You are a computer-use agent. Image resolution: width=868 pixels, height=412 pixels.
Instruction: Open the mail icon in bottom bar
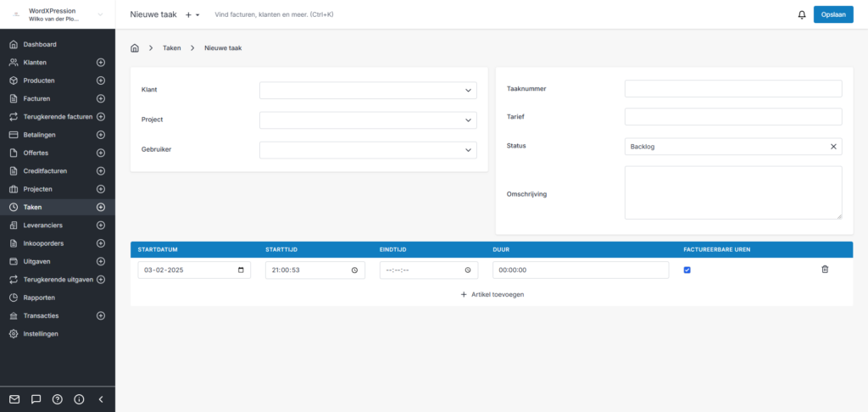pos(14,399)
